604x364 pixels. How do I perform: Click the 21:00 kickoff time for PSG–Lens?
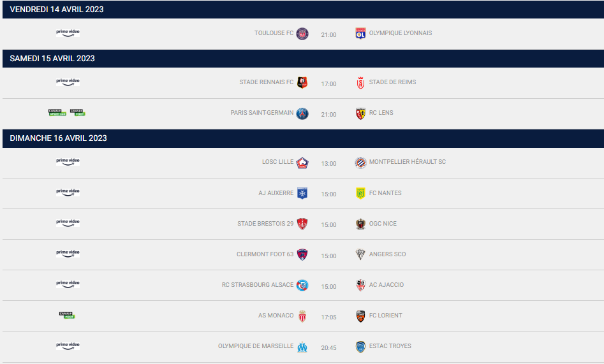tap(328, 115)
